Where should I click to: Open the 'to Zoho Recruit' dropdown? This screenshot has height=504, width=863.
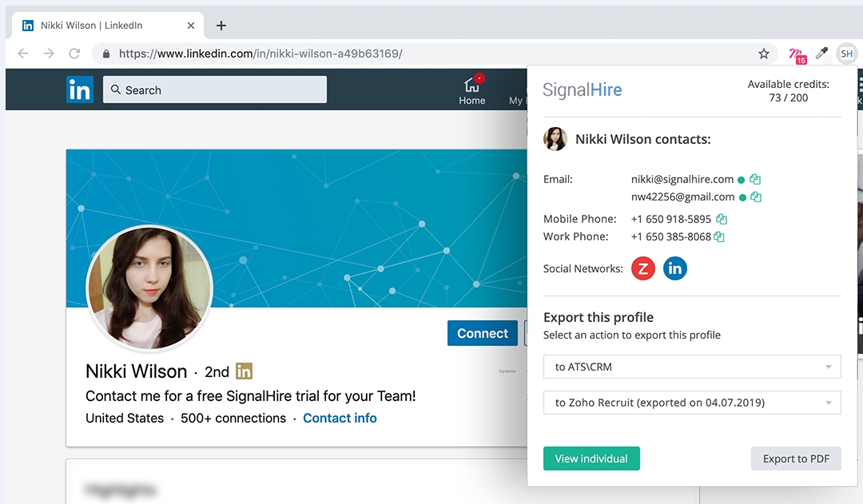pos(692,403)
